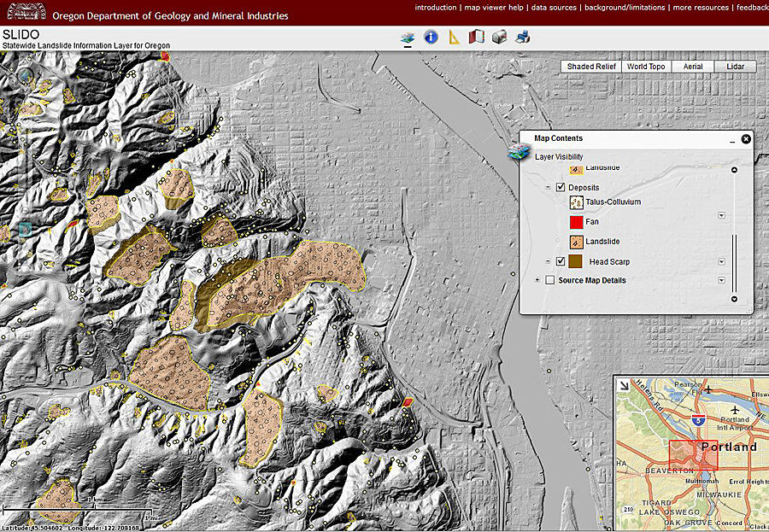Open the print map tool
The width and height of the screenshot is (769, 532).
[x=523, y=37]
